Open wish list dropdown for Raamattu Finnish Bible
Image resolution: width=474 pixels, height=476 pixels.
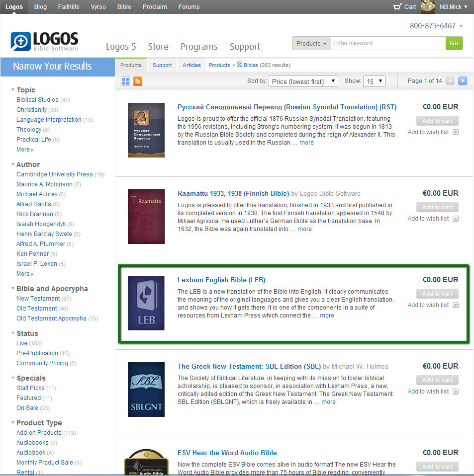pyautogui.click(x=456, y=219)
